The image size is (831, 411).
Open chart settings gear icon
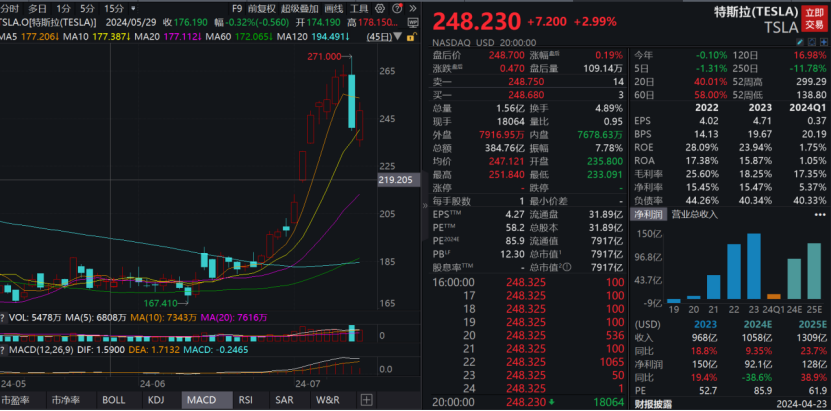click(x=379, y=8)
